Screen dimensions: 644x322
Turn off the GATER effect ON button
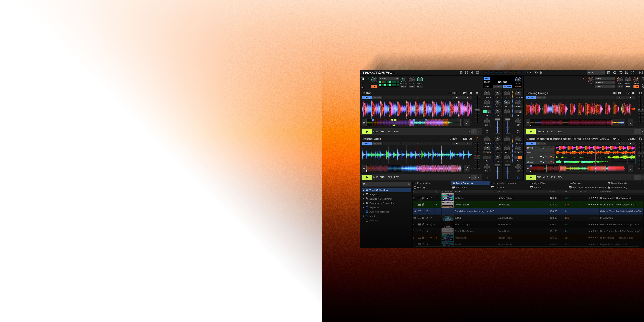tap(636, 87)
